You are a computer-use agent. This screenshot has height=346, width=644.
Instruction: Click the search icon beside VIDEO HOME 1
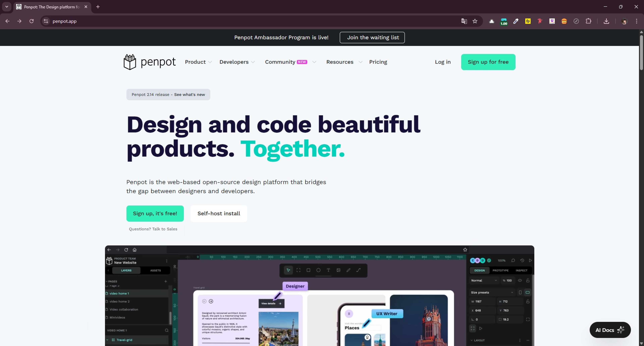(x=167, y=330)
